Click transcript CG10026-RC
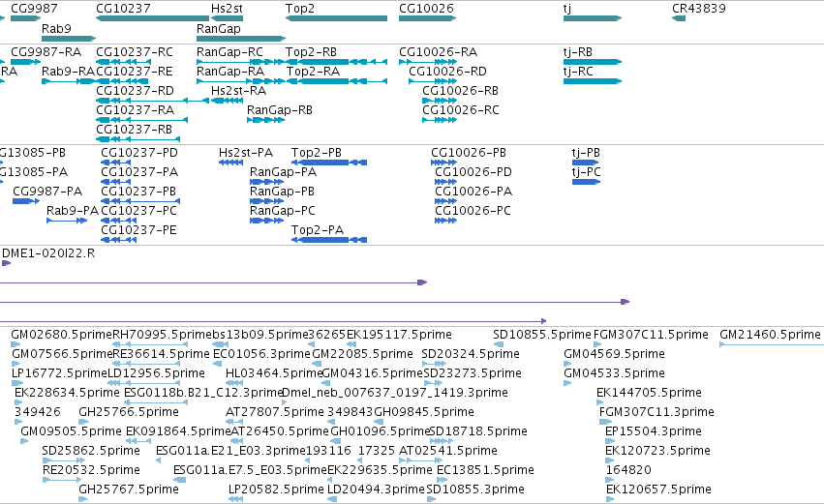The width and height of the screenshot is (824, 504). click(440, 120)
